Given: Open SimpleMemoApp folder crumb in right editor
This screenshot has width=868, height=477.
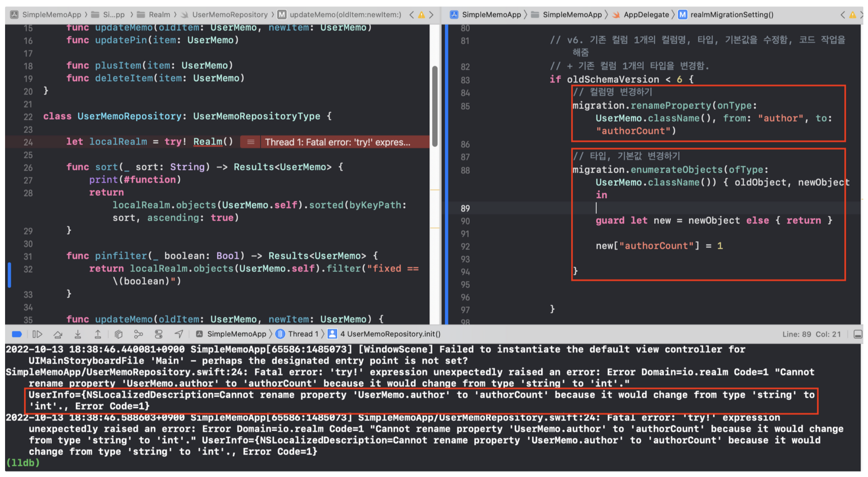Looking at the screenshot, I should click(x=567, y=15).
